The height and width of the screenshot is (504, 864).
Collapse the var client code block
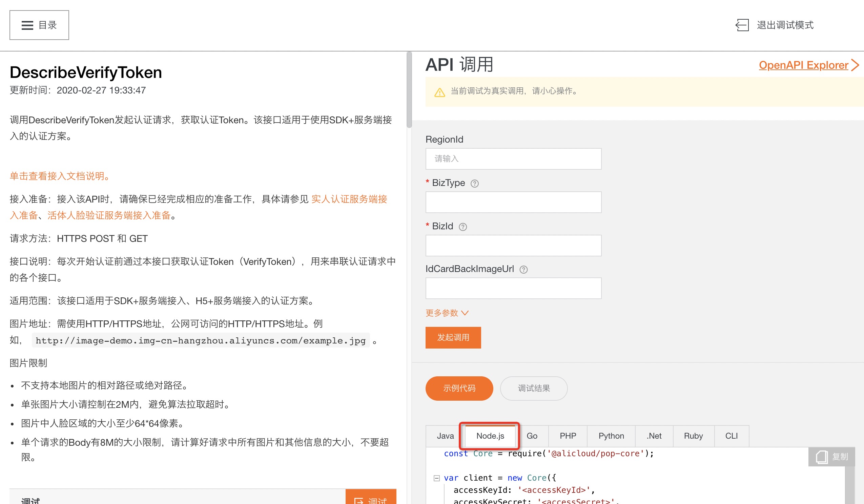click(x=436, y=478)
